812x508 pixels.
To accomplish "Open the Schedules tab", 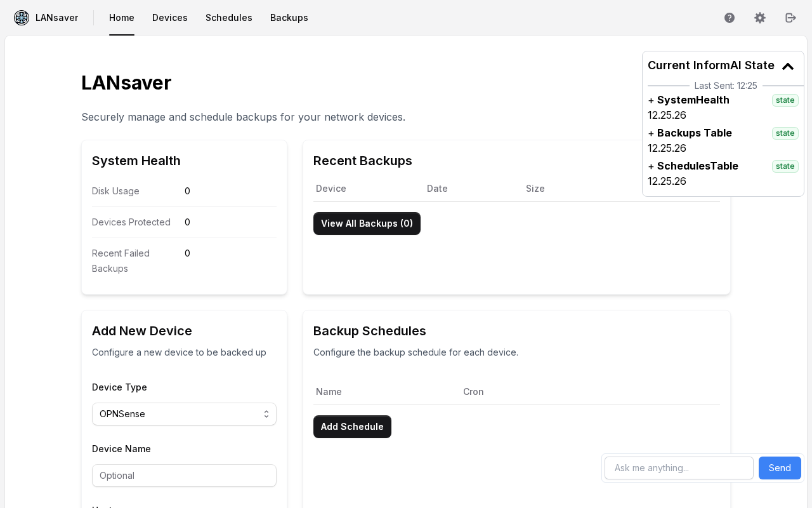I will click(229, 18).
